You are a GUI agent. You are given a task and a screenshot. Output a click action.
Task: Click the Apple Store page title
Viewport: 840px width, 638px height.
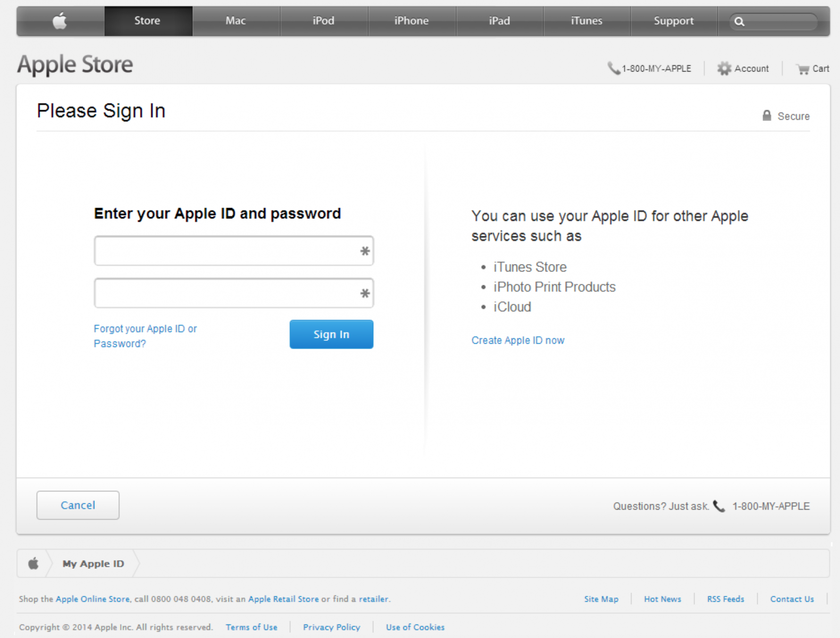(75, 65)
